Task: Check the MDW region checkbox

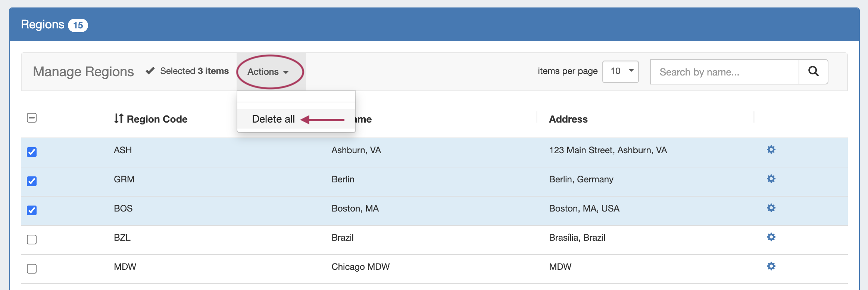Action: [x=32, y=269]
